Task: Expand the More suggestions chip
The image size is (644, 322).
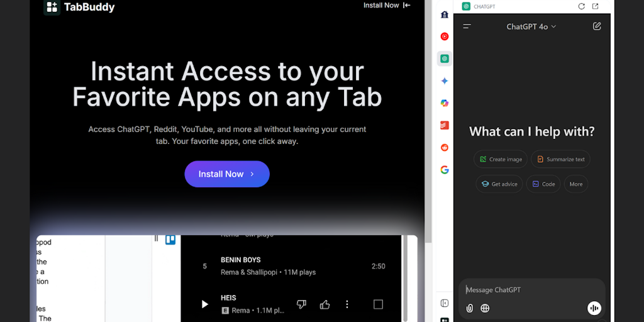Action: (x=576, y=184)
